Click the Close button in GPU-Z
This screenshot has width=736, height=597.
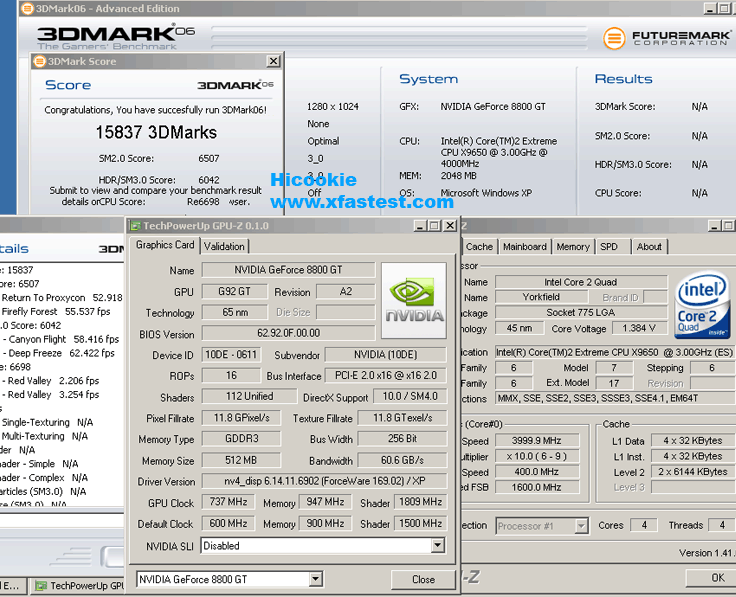pos(423,580)
